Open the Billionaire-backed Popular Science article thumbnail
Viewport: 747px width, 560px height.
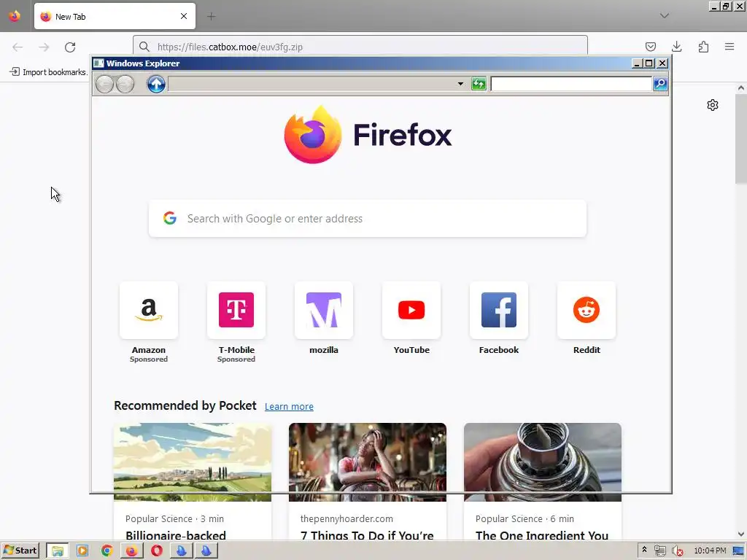193,462
